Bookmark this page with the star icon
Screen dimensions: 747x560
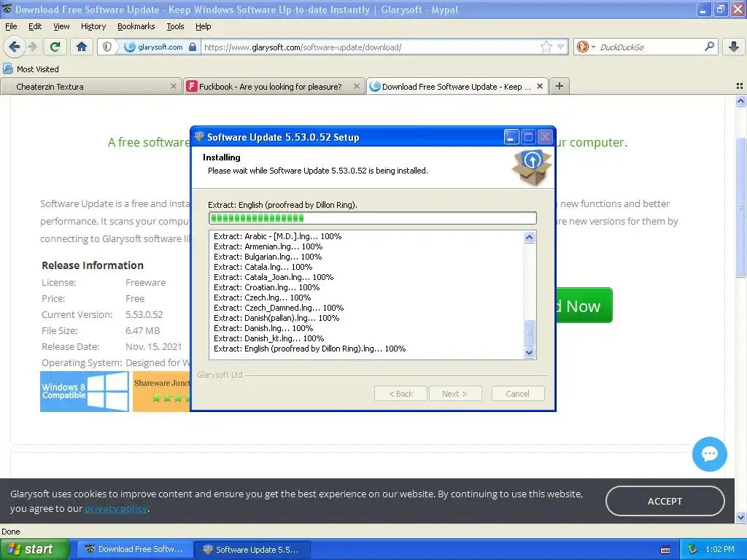pyautogui.click(x=546, y=47)
